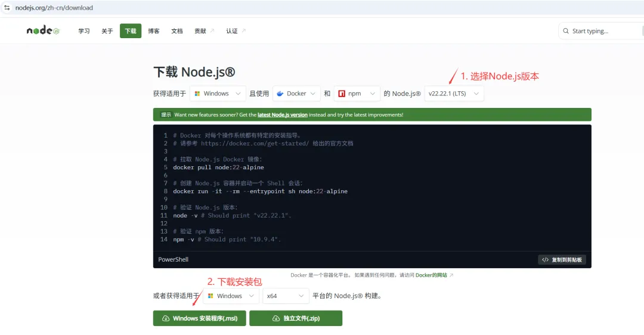Click the Docker whale icon

click(x=280, y=94)
